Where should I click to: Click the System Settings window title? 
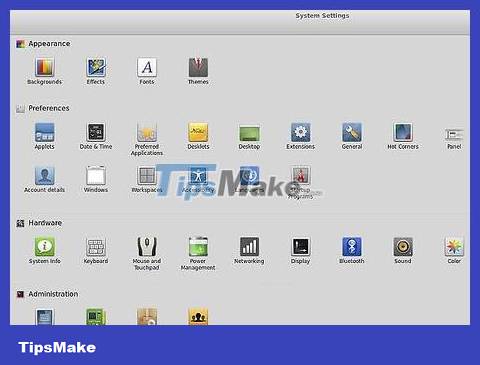coord(322,16)
